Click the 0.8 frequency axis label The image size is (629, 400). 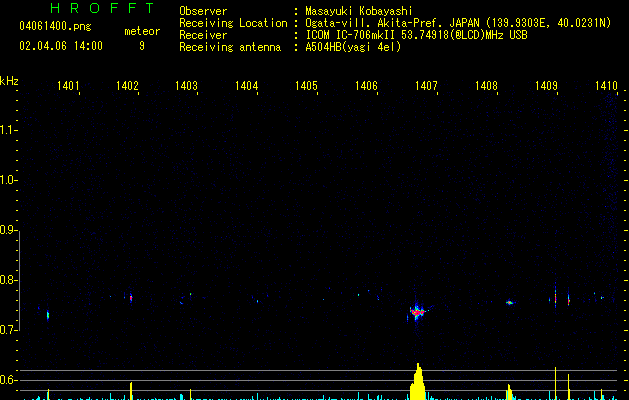click(8, 280)
